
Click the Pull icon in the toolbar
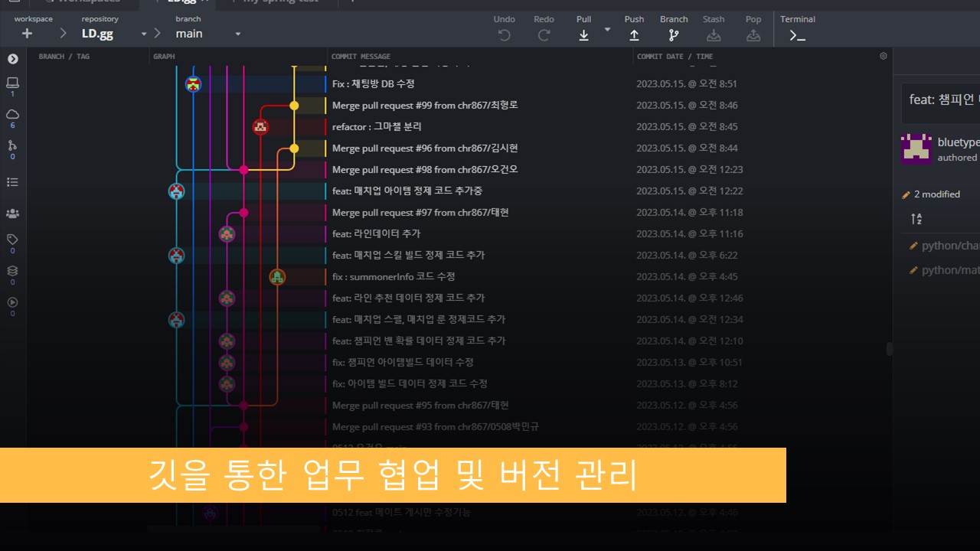pyautogui.click(x=583, y=34)
